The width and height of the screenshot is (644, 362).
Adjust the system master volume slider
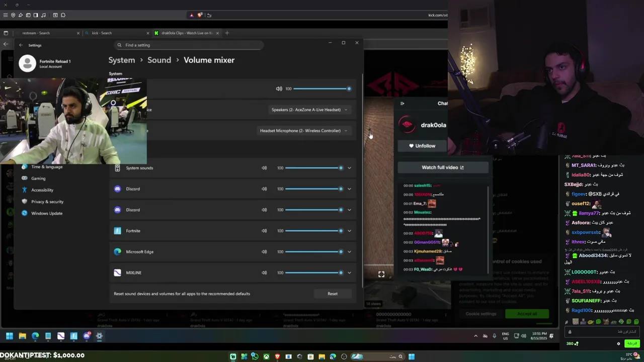tap(322, 88)
